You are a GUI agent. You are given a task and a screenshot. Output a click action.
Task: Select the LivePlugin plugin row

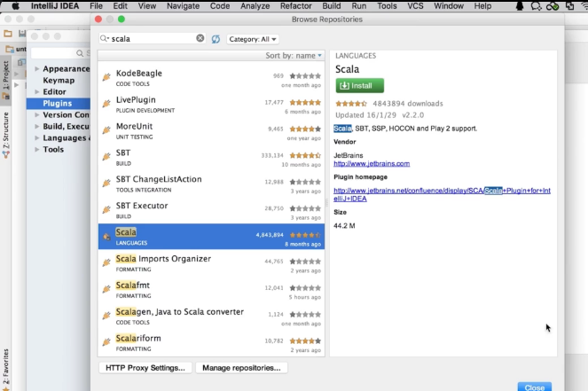pyautogui.click(x=211, y=105)
